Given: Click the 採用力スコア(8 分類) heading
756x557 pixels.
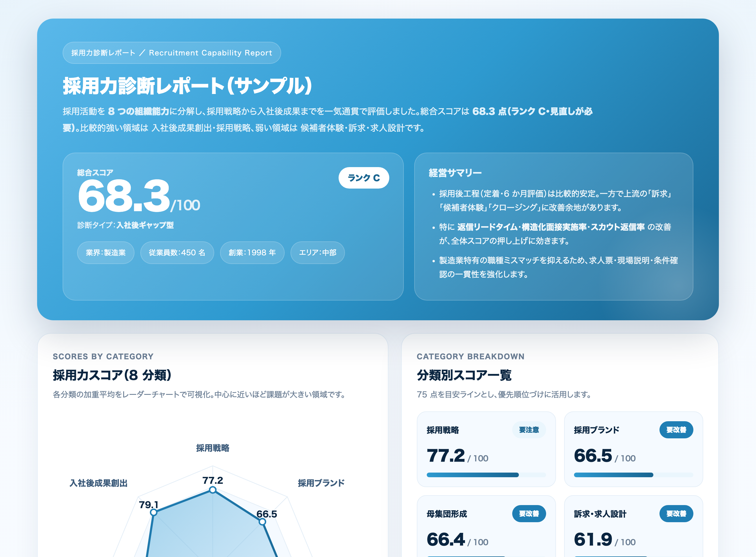Looking at the screenshot, I should (x=112, y=375).
